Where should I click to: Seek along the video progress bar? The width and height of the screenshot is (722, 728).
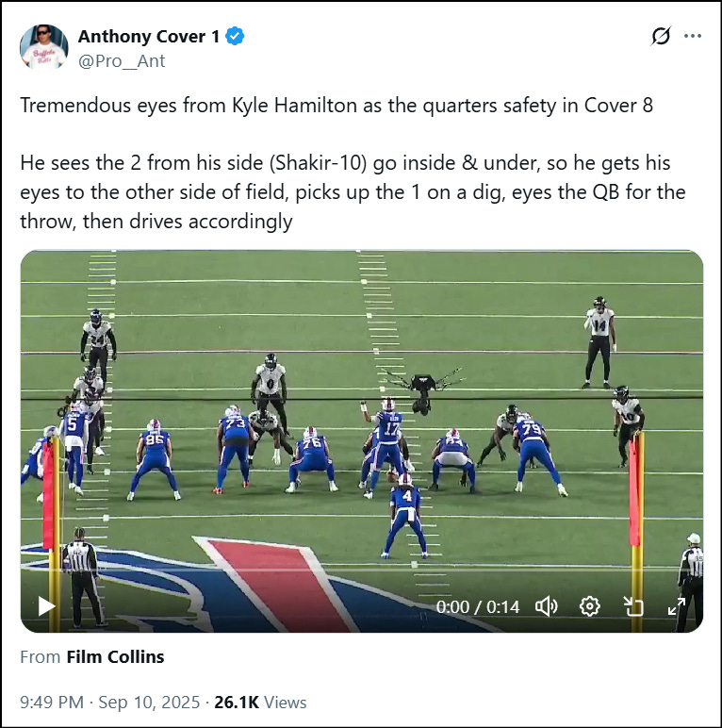point(361,570)
